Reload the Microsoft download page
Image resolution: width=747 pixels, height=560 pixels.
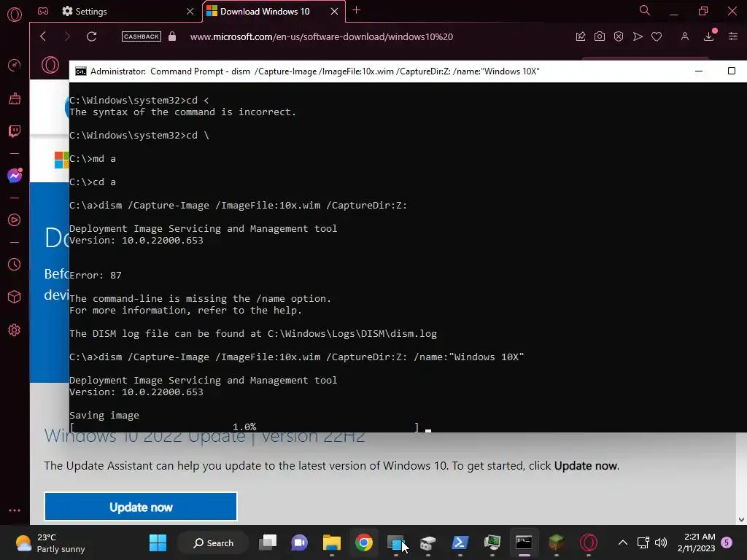pyautogui.click(x=91, y=36)
